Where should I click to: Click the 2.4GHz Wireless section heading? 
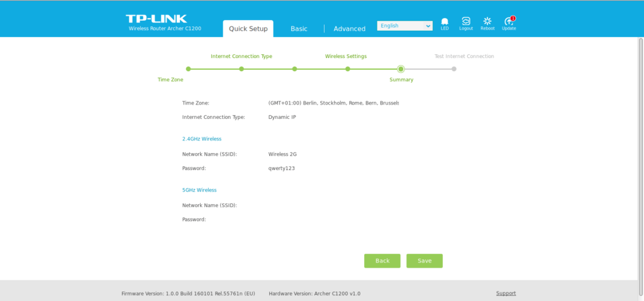click(201, 139)
